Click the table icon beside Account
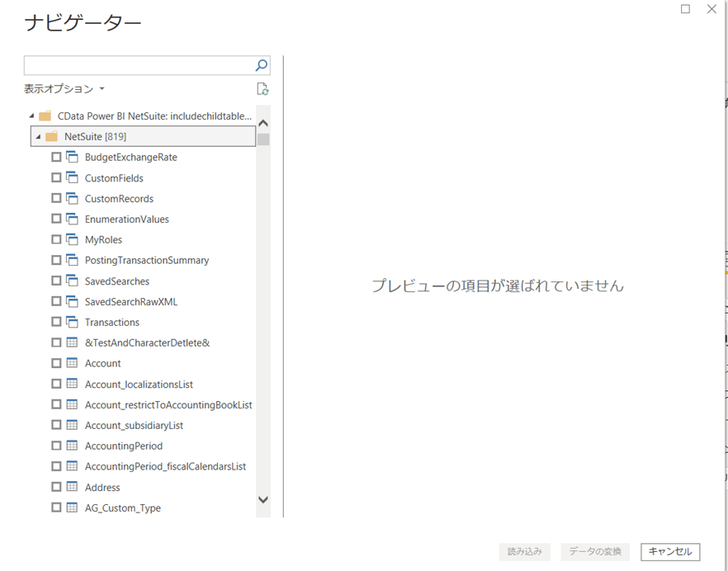The width and height of the screenshot is (728, 571). (x=72, y=363)
